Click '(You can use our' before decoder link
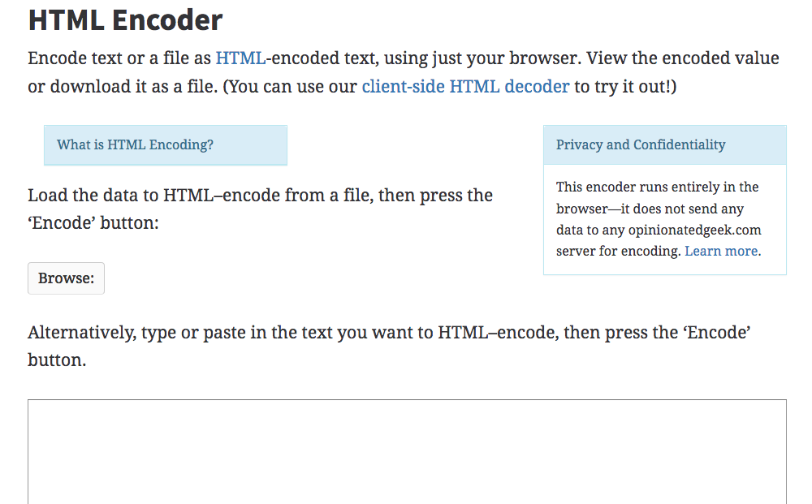Image resolution: width=812 pixels, height=504 pixels. [x=290, y=86]
